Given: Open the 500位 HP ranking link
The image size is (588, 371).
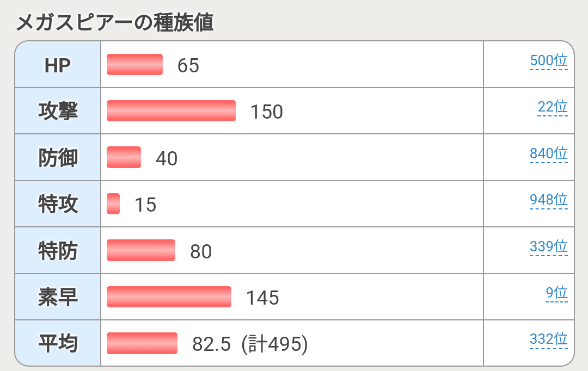Looking at the screenshot, I should click(x=549, y=60).
